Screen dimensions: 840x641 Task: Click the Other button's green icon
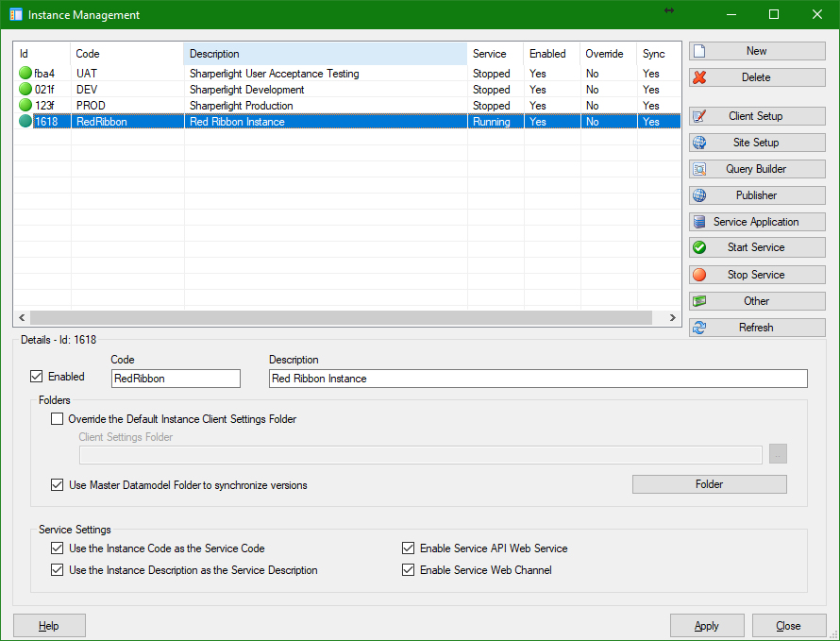tap(699, 301)
